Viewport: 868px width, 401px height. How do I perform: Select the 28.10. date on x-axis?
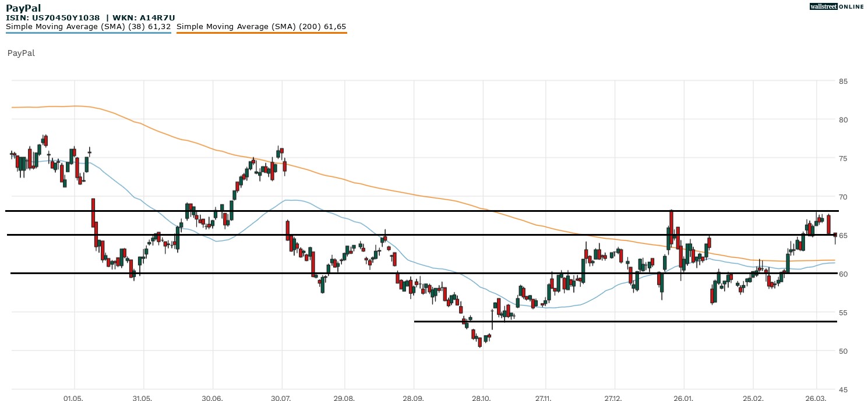[482, 399]
